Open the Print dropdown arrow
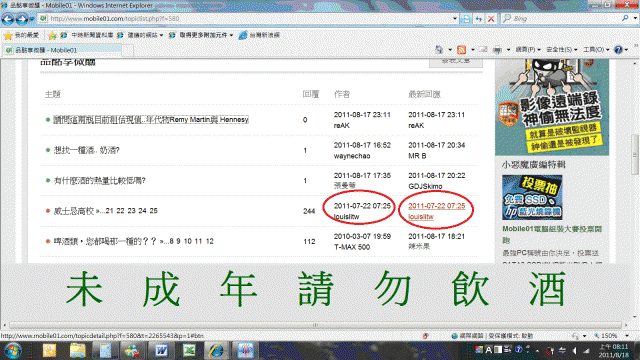Viewport: 640px width, 360px height. tap(508, 50)
